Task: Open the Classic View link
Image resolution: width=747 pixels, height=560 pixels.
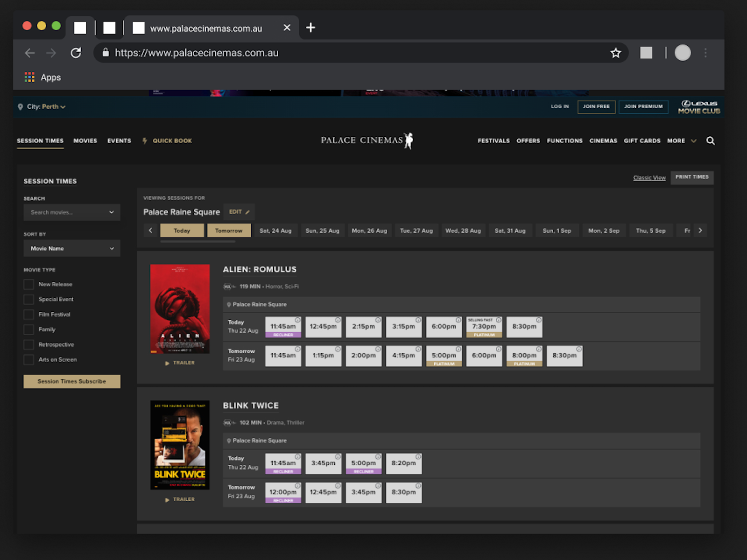Action: [x=649, y=178]
